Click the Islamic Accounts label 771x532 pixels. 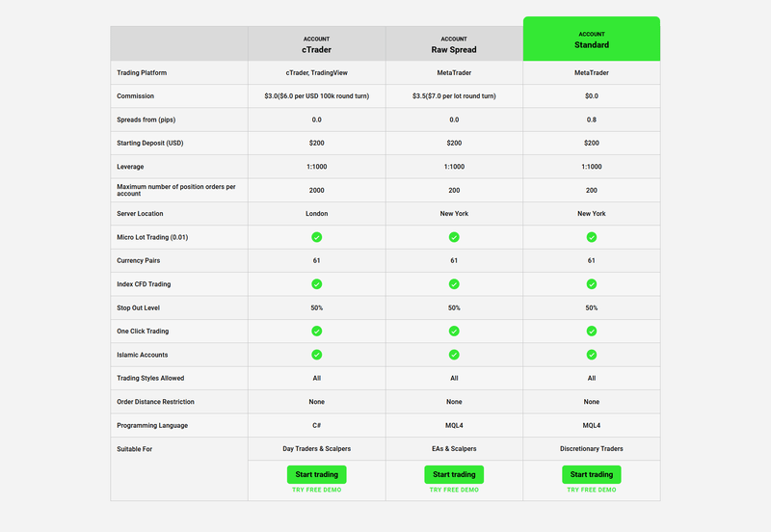tap(142, 355)
